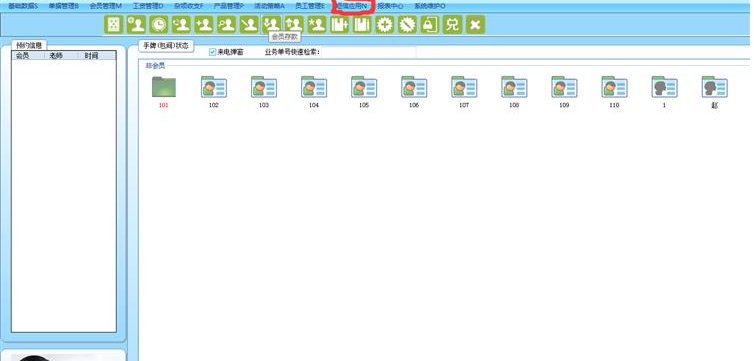The width and height of the screenshot is (754, 361).
Task: Click the add-member plus person icon
Action: coord(204,25)
